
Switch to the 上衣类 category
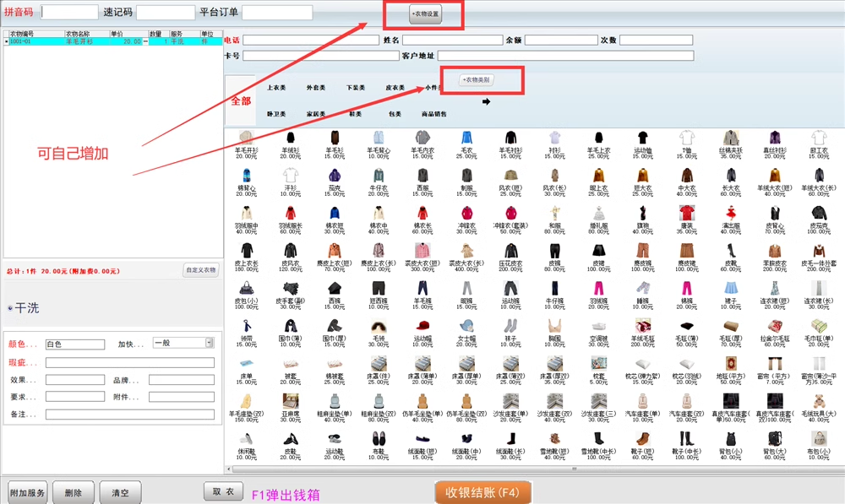coord(276,87)
